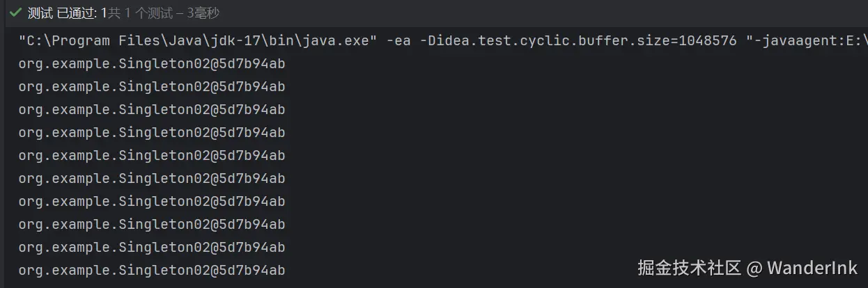Select the eighth Singleton02 output line
This screenshot has width=868, height=288.
152,225
